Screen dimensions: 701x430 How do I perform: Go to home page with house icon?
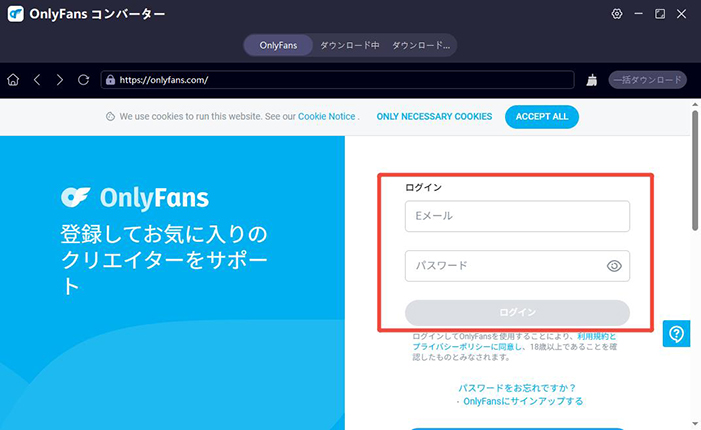click(13, 80)
